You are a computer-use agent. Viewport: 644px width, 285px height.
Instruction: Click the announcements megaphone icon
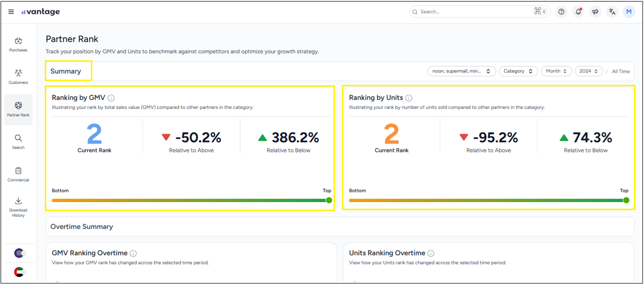[595, 12]
